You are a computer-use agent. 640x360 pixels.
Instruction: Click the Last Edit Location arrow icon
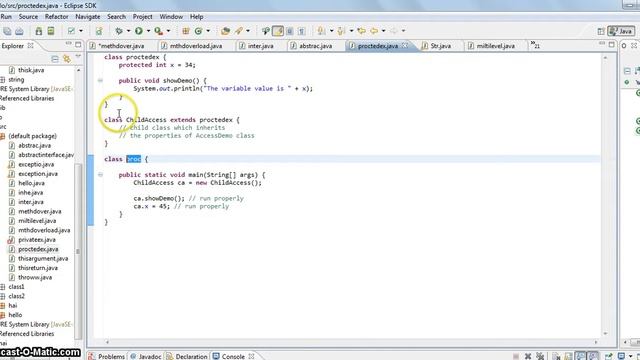click(x=361, y=31)
